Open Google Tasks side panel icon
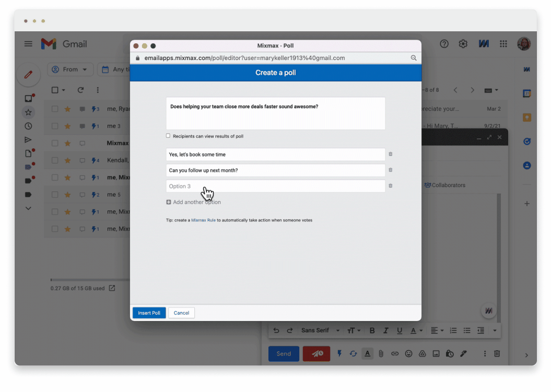Screen dimensions: 551x392 (x=527, y=141)
